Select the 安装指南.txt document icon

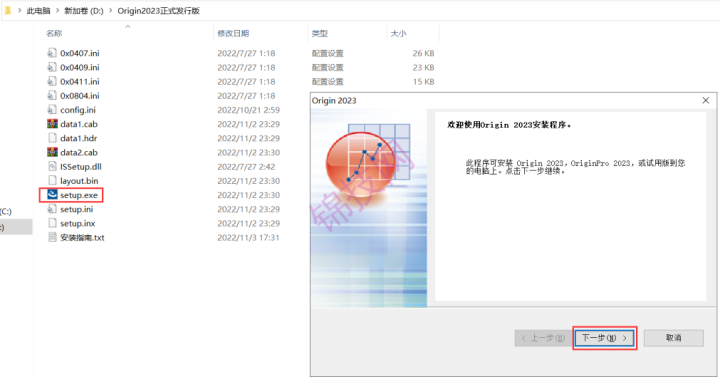[52, 237]
